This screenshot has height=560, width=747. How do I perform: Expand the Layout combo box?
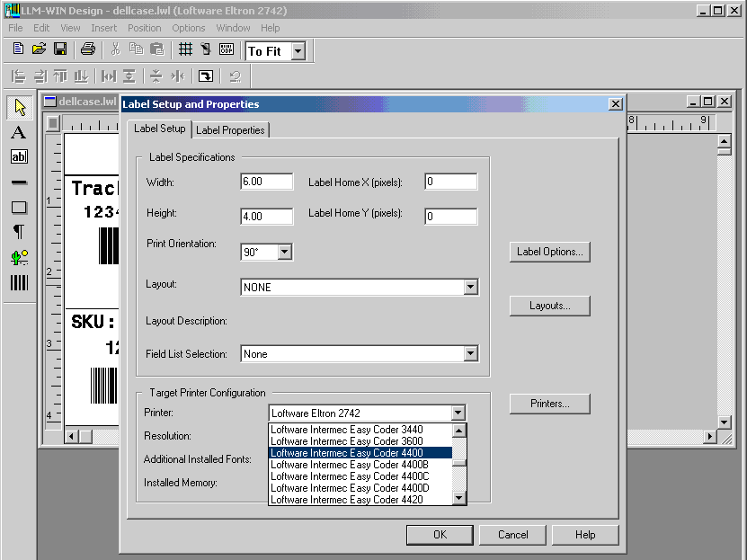470,288
